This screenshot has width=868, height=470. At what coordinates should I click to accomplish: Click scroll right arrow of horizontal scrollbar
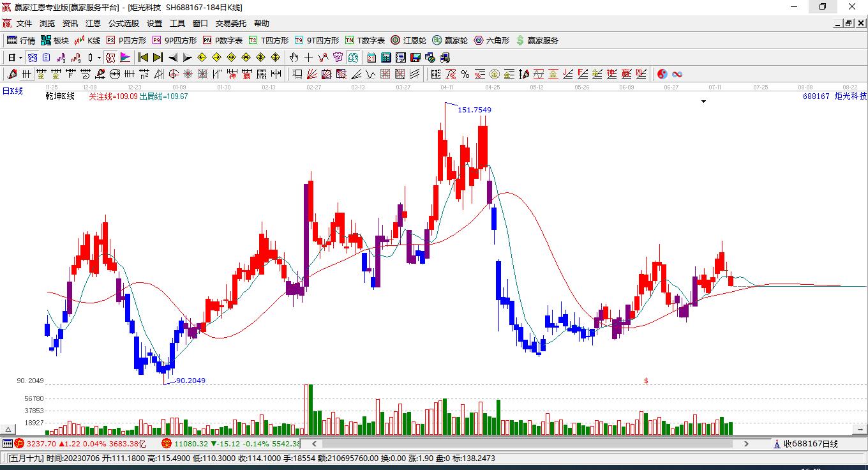coord(747,443)
